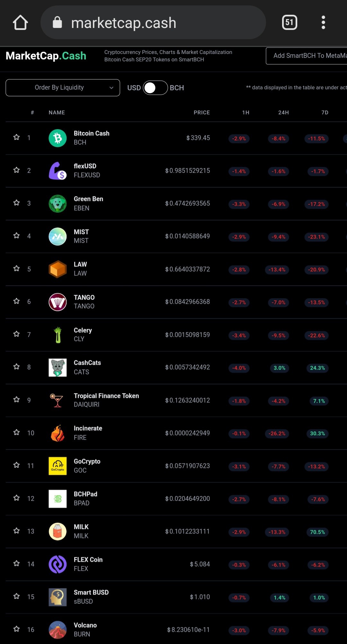The image size is (347, 644).
Task: Sort the table by PRICE column header
Action: pyautogui.click(x=201, y=112)
